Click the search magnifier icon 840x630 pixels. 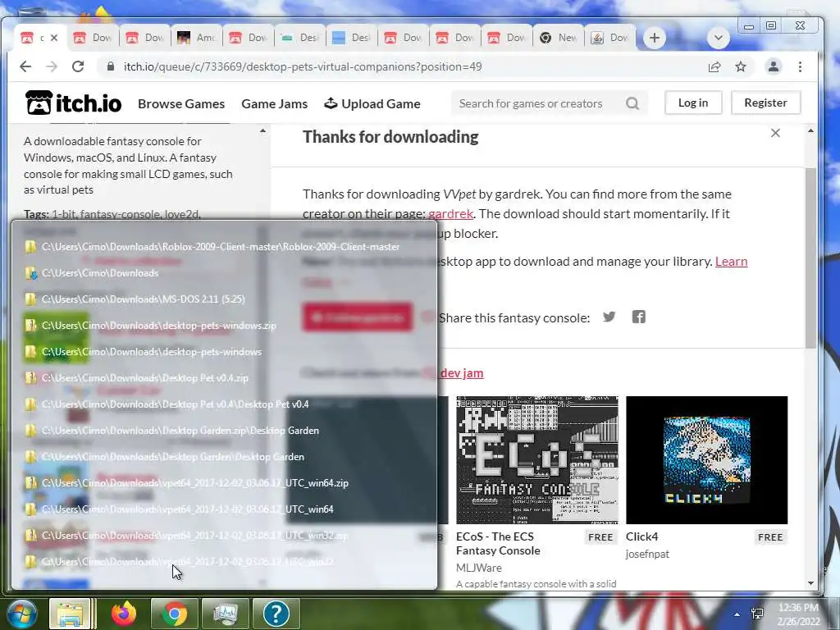(632, 103)
